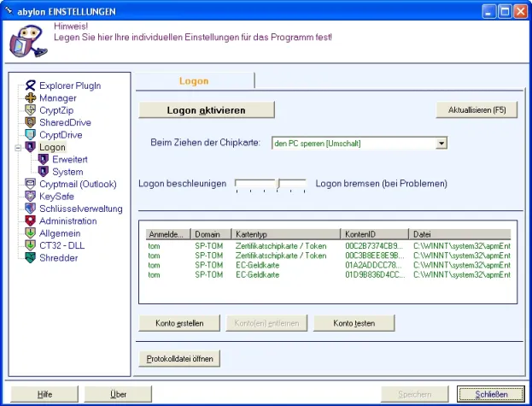Open the Beim Ziehen der Chipkarte dropdown

441,144
